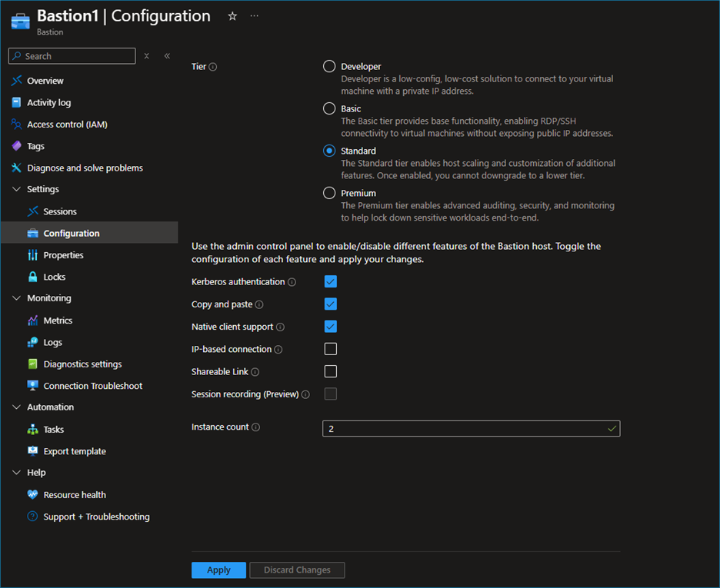The image size is (720, 588).
Task: Click the Metrics chart icon
Action: pyautogui.click(x=32, y=321)
